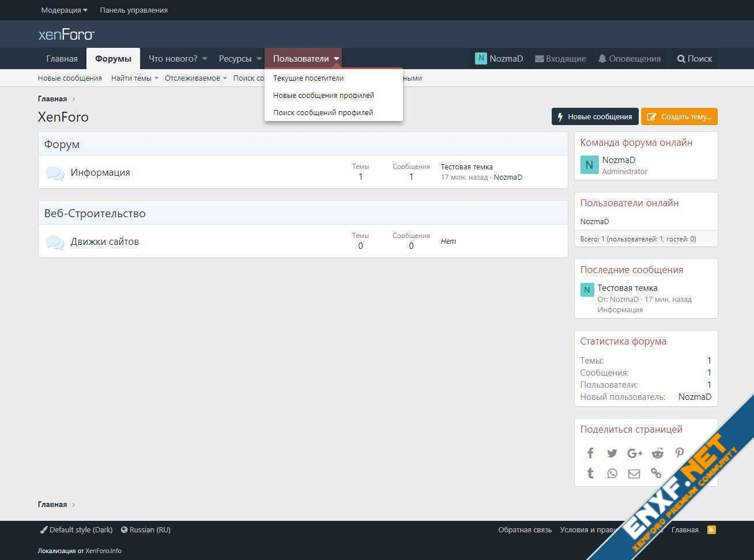The height and width of the screenshot is (560, 754).
Task: Open Панель управления in the top bar
Action: click(x=134, y=10)
